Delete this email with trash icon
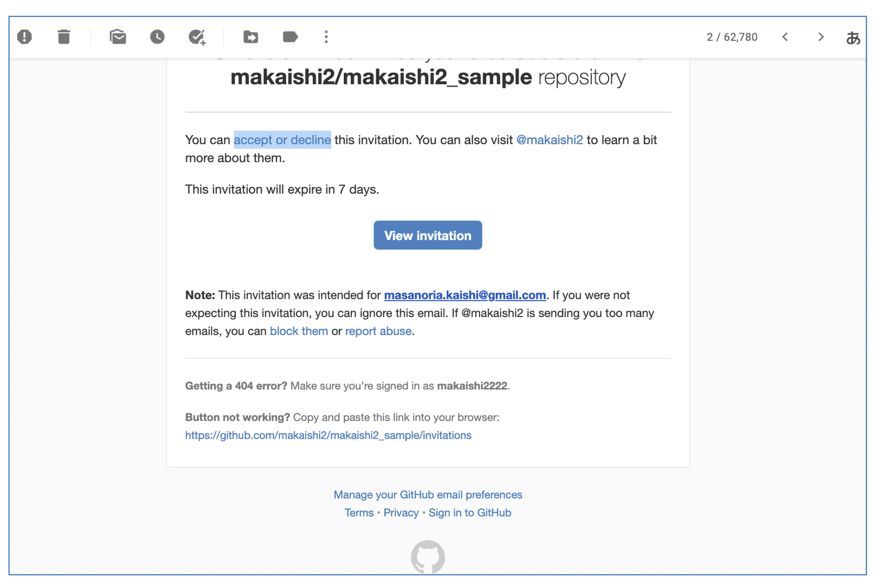Screen dimensions: 887x588 point(64,37)
